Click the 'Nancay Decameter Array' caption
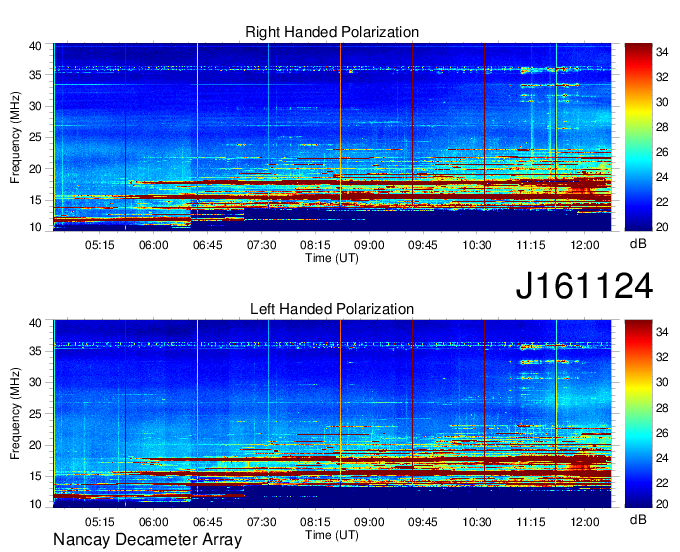Image resolution: width=680 pixels, height=552 pixels. (147, 540)
